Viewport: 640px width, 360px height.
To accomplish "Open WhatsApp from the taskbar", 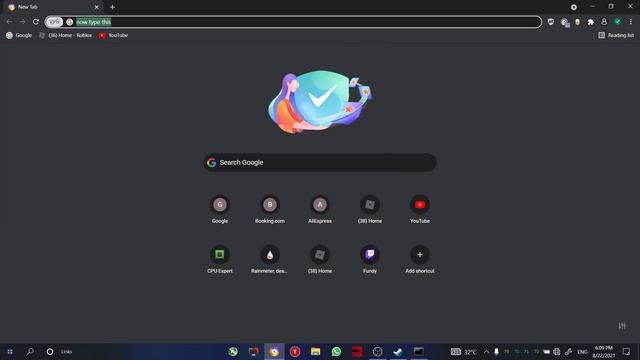I will coord(336,351).
